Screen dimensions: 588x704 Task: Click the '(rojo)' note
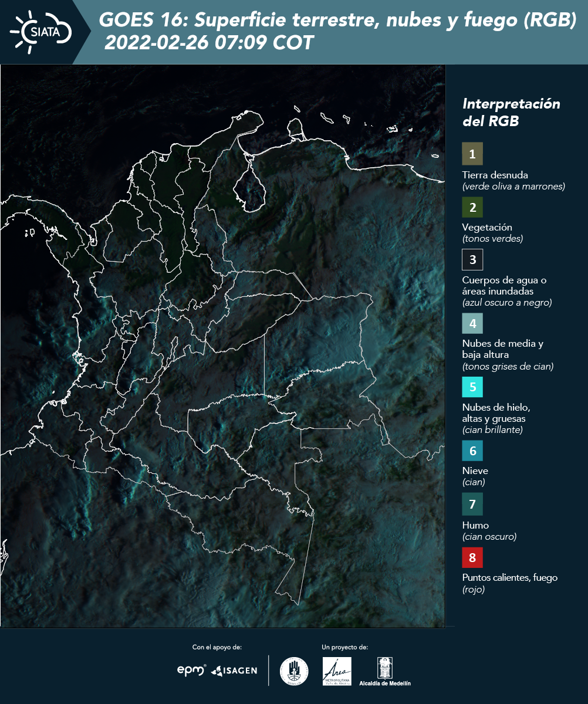474,590
